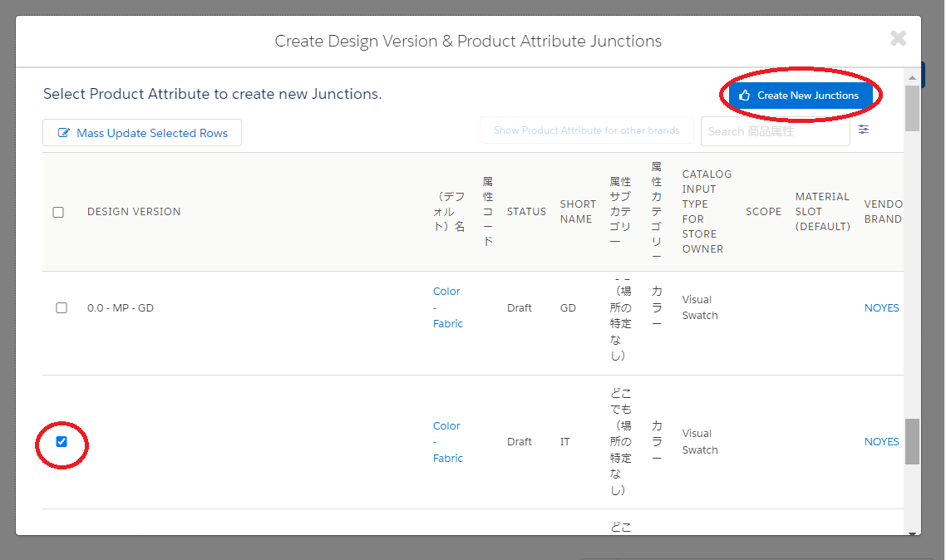Open the filter settings icon beside search
The image size is (946, 560).
click(864, 129)
